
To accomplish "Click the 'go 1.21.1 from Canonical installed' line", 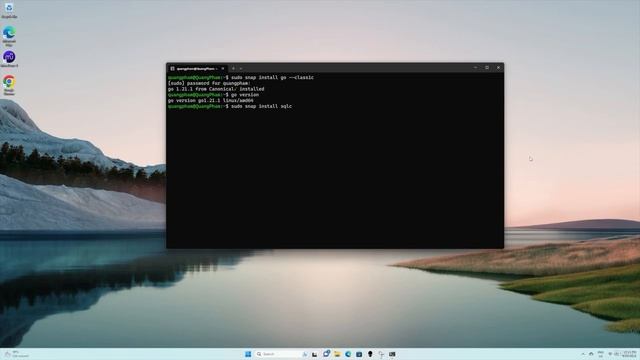I will [216, 89].
